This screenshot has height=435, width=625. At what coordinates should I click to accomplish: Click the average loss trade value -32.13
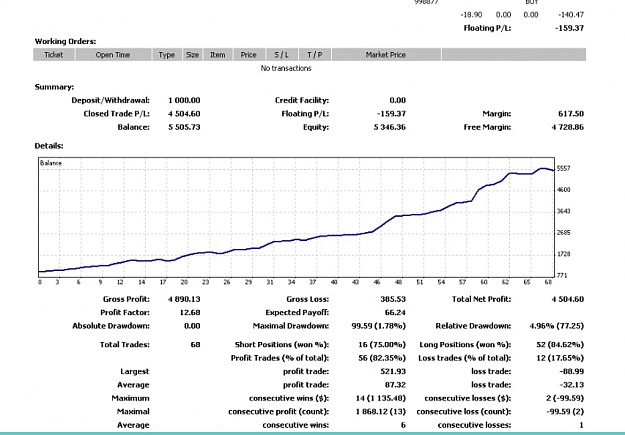[572, 385]
